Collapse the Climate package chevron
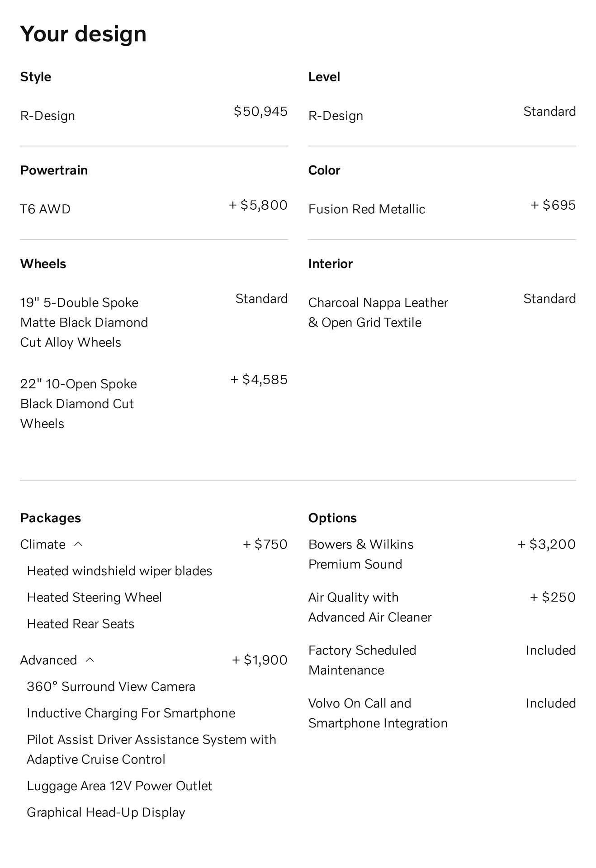 coord(78,544)
